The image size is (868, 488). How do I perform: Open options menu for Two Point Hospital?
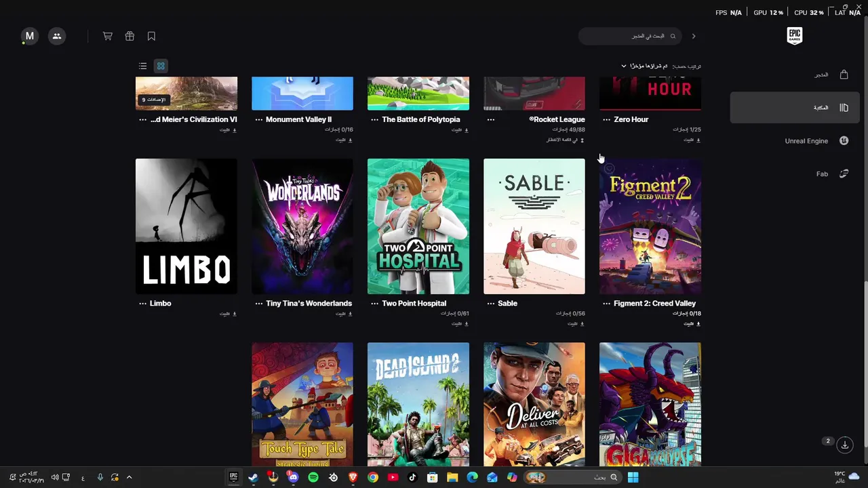tap(374, 304)
